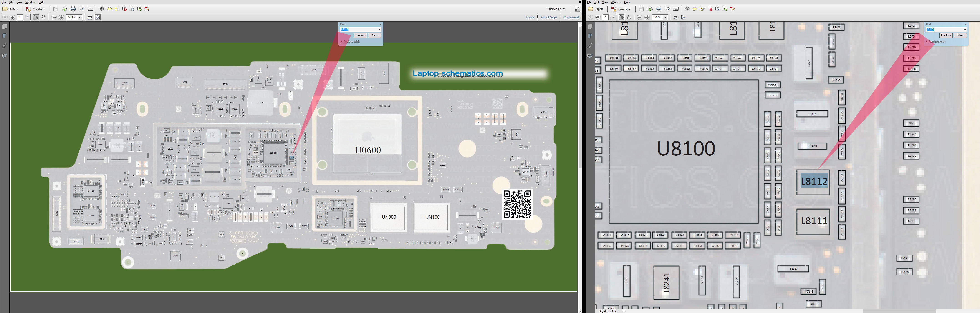Open the File menu in left window
Image resolution: width=980 pixels, height=313 pixels.
(x=3, y=2)
